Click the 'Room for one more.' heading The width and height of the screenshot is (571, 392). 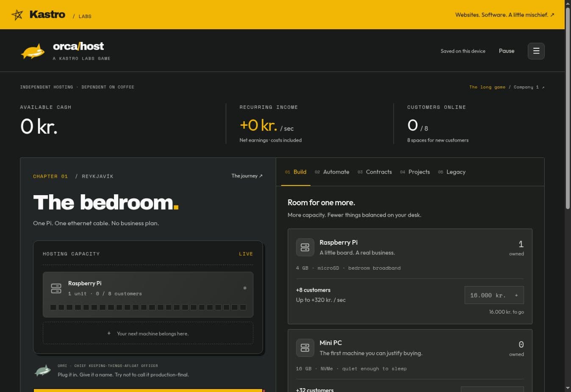pos(322,202)
